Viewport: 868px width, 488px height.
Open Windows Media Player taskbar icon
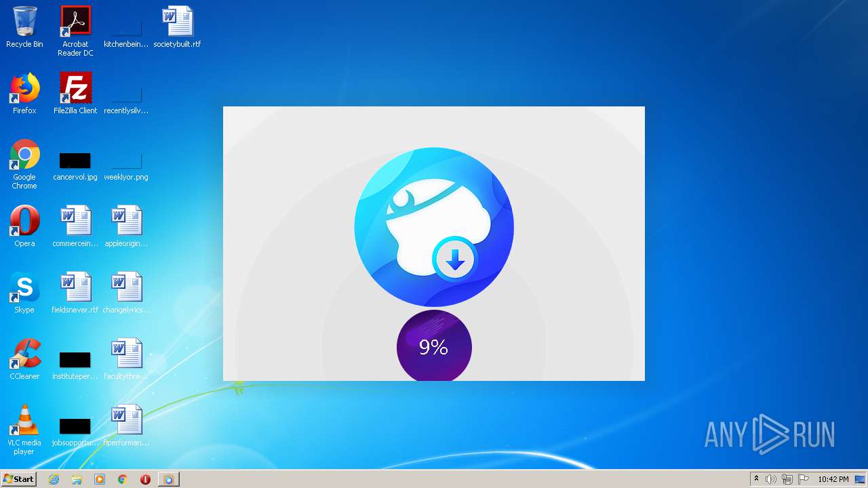[100, 479]
